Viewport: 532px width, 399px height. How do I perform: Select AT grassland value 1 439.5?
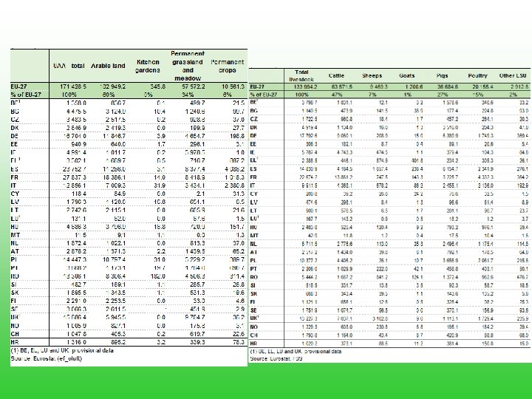195,251
